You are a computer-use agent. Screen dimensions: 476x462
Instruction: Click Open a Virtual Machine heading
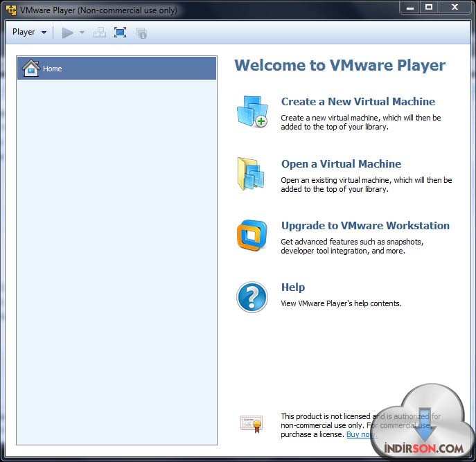click(x=341, y=164)
